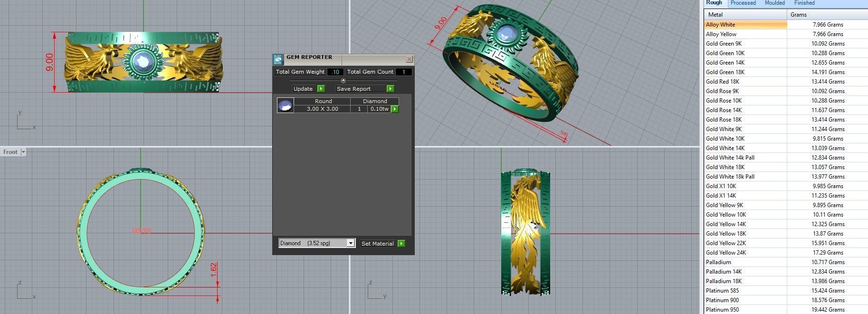This screenshot has width=868, height=314.
Task: Click the Grams column header
Action: coord(828,15)
